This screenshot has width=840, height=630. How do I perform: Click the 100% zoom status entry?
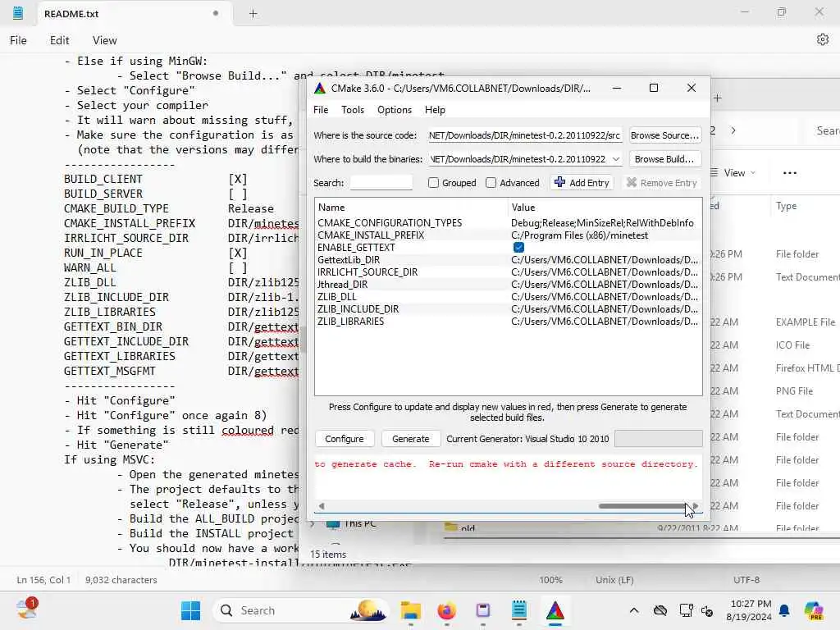coord(550,580)
